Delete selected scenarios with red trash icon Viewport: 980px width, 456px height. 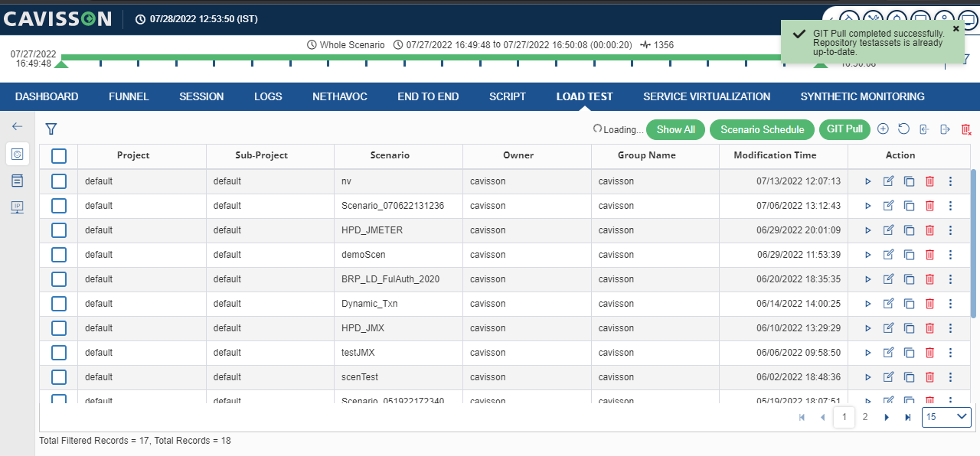point(966,129)
